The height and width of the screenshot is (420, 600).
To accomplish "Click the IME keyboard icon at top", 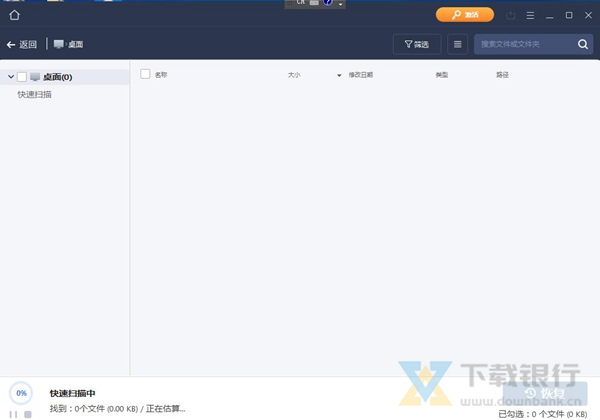I will coord(314,3).
